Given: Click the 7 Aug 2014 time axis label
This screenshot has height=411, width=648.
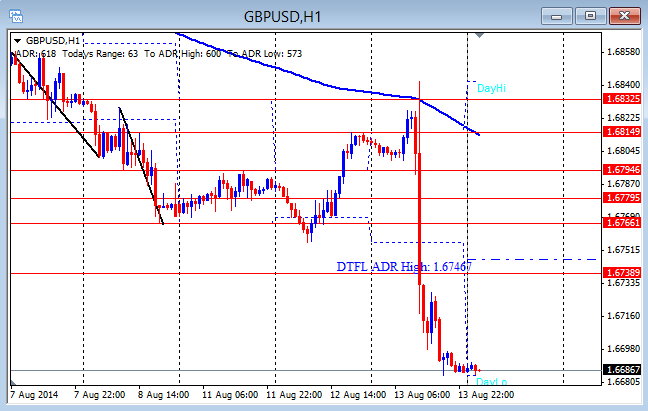Looking at the screenshot, I should (x=34, y=395).
